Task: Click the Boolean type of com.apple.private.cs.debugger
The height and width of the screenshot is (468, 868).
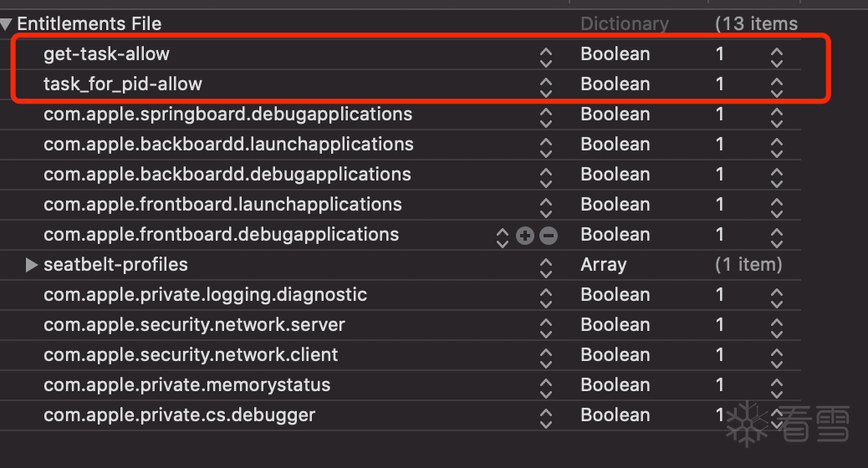Action: (615, 415)
